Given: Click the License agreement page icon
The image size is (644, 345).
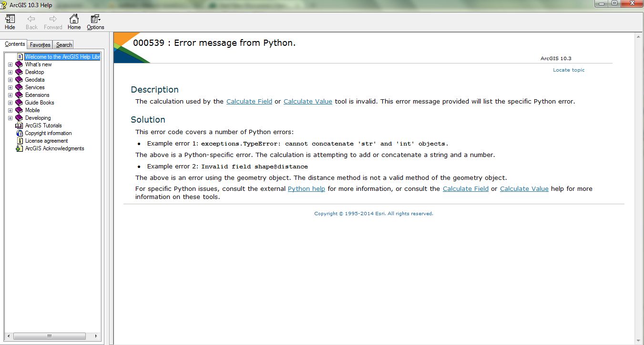Looking at the screenshot, I should click(20, 141).
